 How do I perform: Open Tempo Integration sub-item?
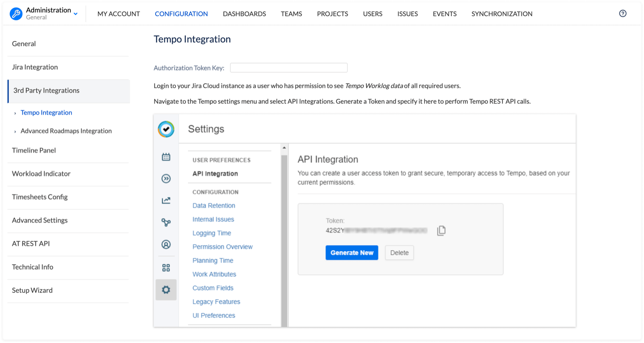46,113
